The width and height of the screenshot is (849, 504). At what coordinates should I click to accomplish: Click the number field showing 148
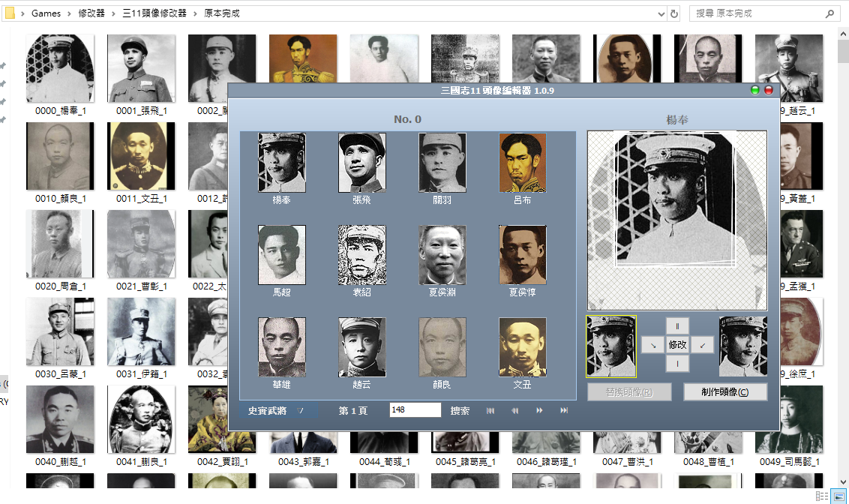click(x=415, y=409)
